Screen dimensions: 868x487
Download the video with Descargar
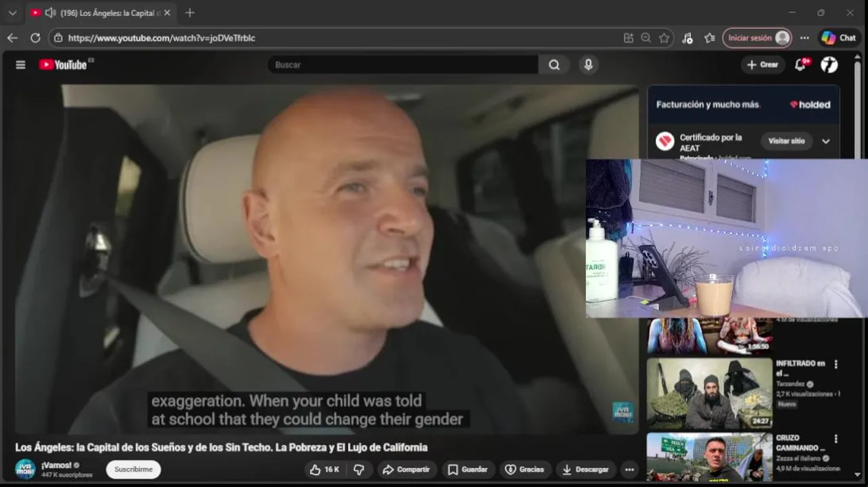pyautogui.click(x=585, y=469)
